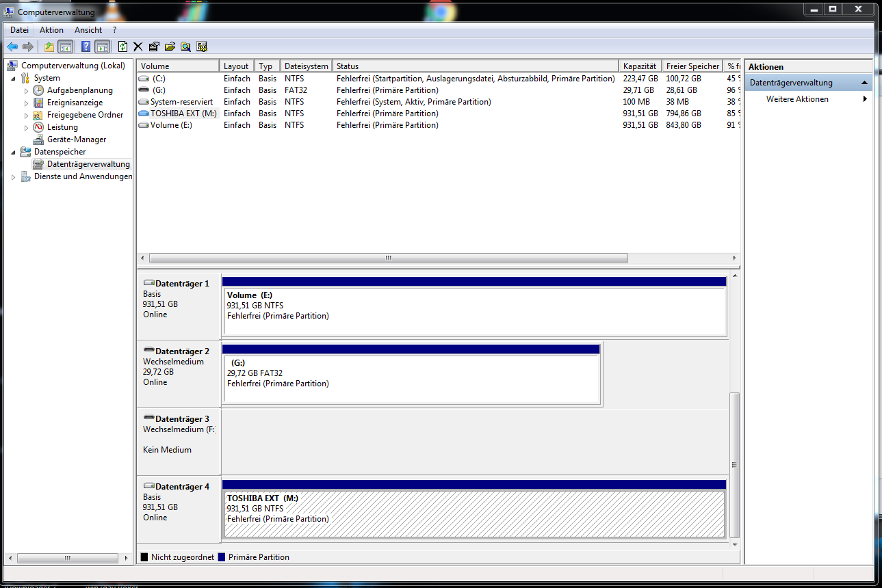
Task: Open the Datei menu
Action: (x=19, y=30)
